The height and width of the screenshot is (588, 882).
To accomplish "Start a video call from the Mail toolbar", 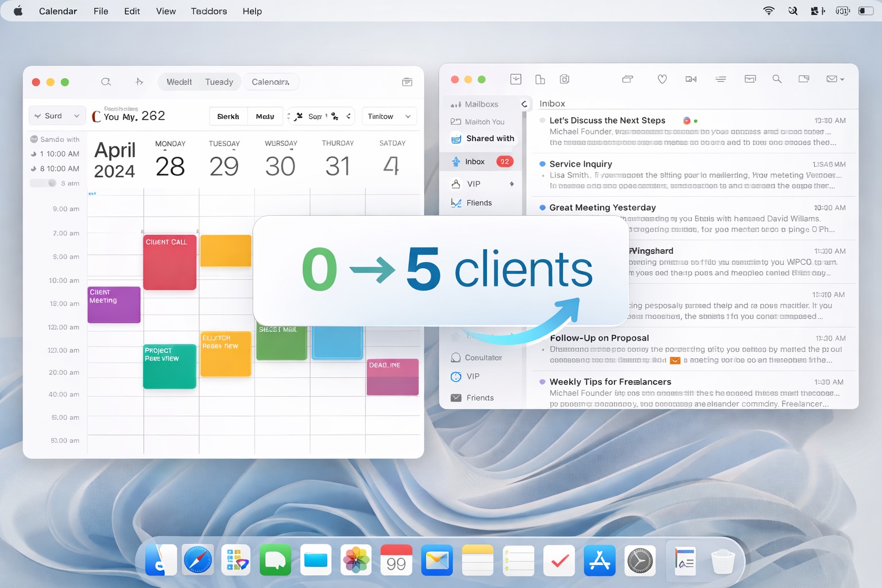I will (x=691, y=79).
